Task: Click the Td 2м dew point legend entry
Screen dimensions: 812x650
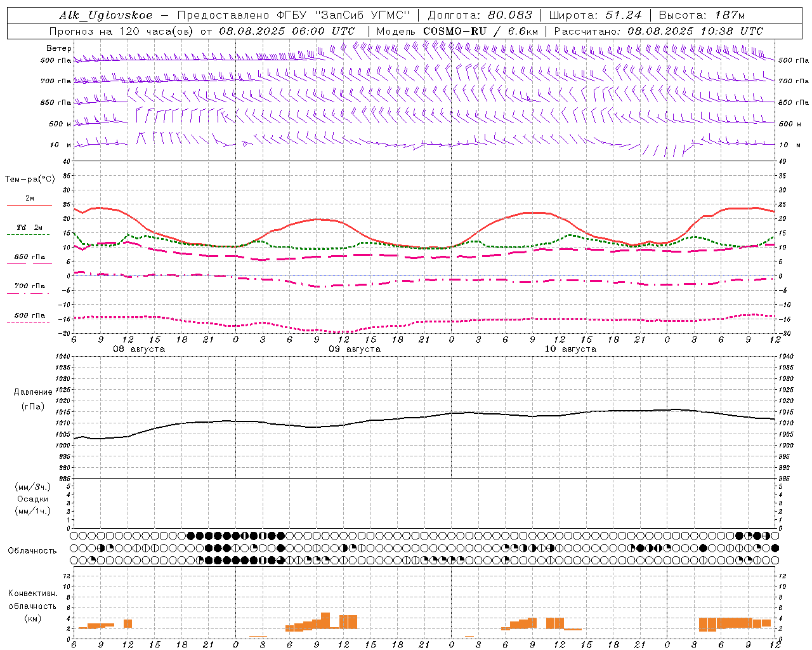Action: coord(30,227)
